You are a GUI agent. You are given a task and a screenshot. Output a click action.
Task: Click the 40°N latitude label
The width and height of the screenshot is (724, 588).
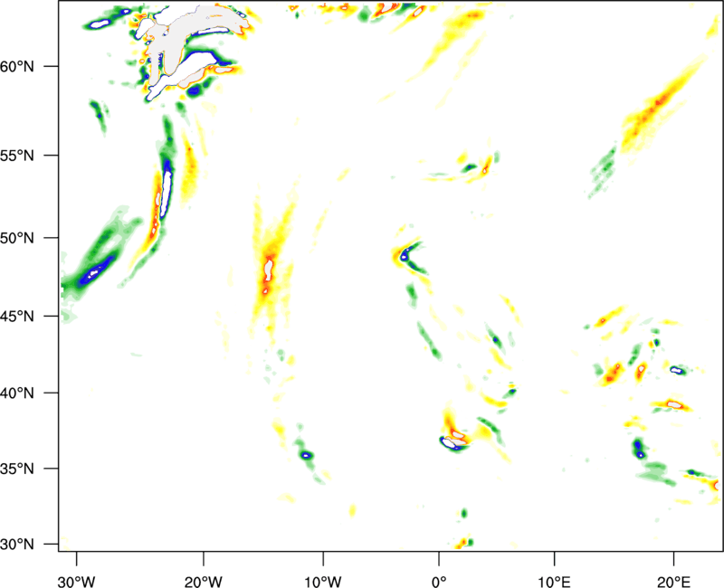pyautogui.click(x=17, y=394)
